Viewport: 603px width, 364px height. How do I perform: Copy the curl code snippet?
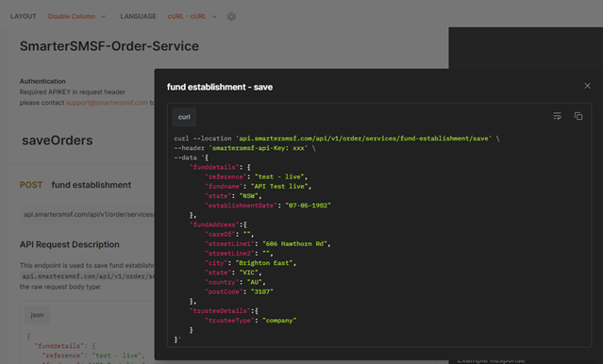578,116
